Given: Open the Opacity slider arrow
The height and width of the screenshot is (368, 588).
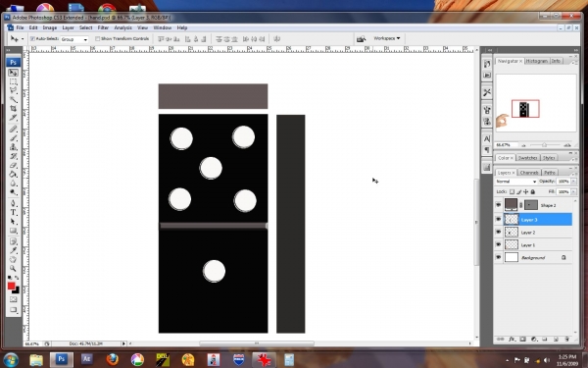Looking at the screenshot, I should click(573, 182).
